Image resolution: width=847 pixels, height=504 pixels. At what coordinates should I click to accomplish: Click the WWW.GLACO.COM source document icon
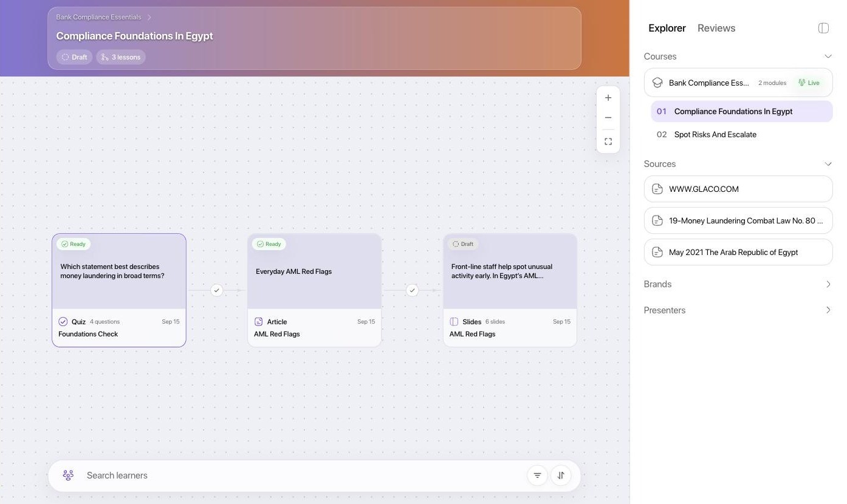(x=657, y=189)
